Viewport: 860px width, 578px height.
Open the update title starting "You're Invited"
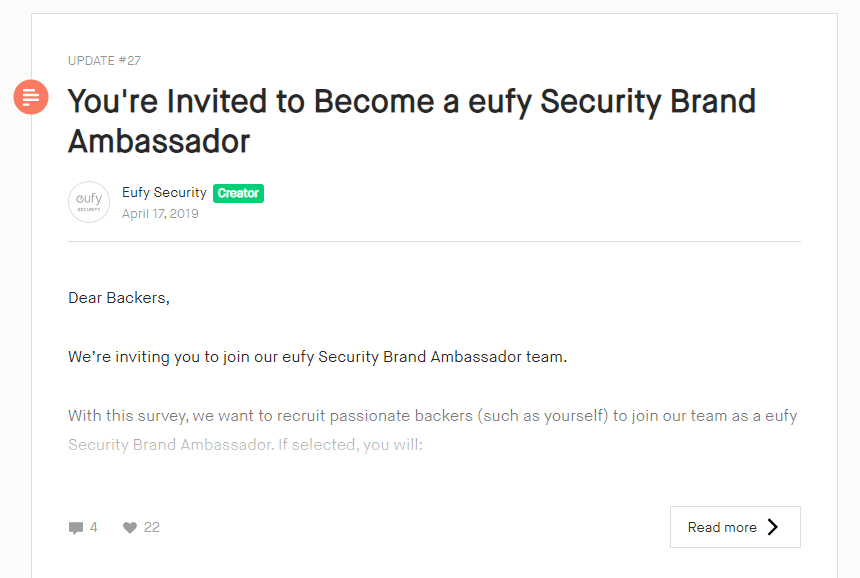[411, 121]
